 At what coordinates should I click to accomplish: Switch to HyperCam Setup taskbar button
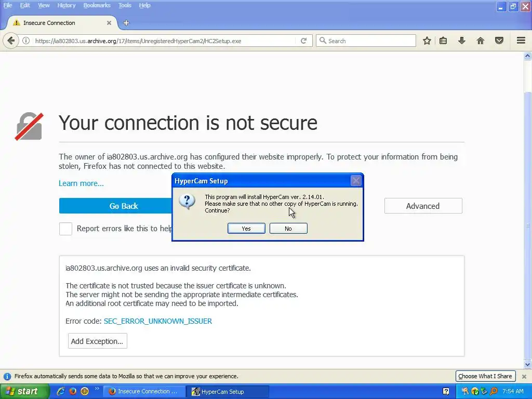(228, 392)
